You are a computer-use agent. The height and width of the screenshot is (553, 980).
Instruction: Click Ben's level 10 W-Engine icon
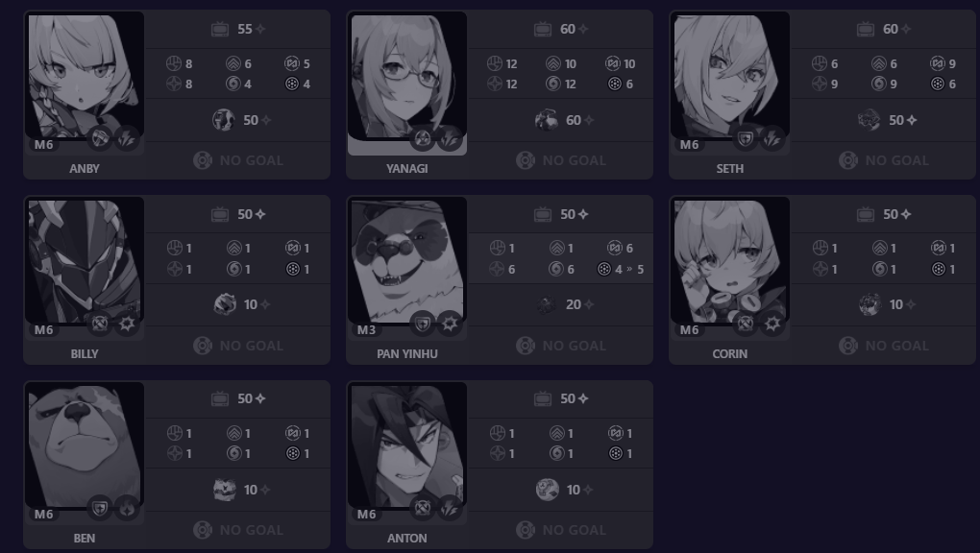tap(225, 490)
